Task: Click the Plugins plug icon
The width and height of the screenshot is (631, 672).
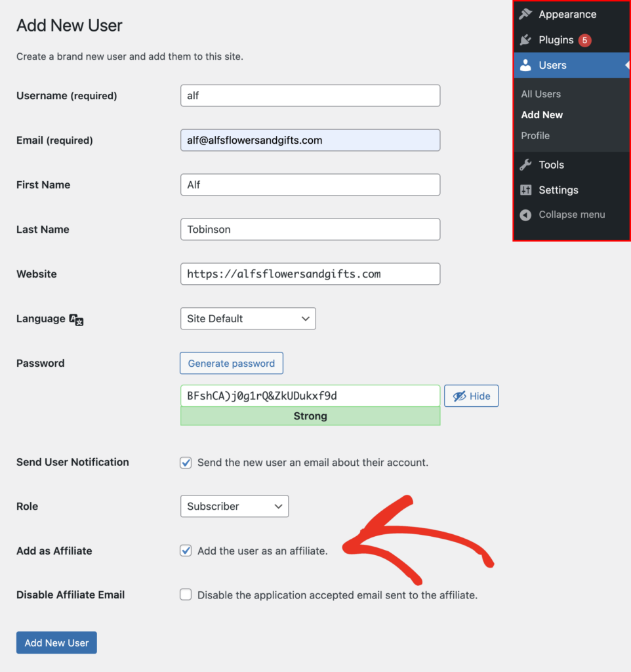Action: pyautogui.click(x=525, y=40)
